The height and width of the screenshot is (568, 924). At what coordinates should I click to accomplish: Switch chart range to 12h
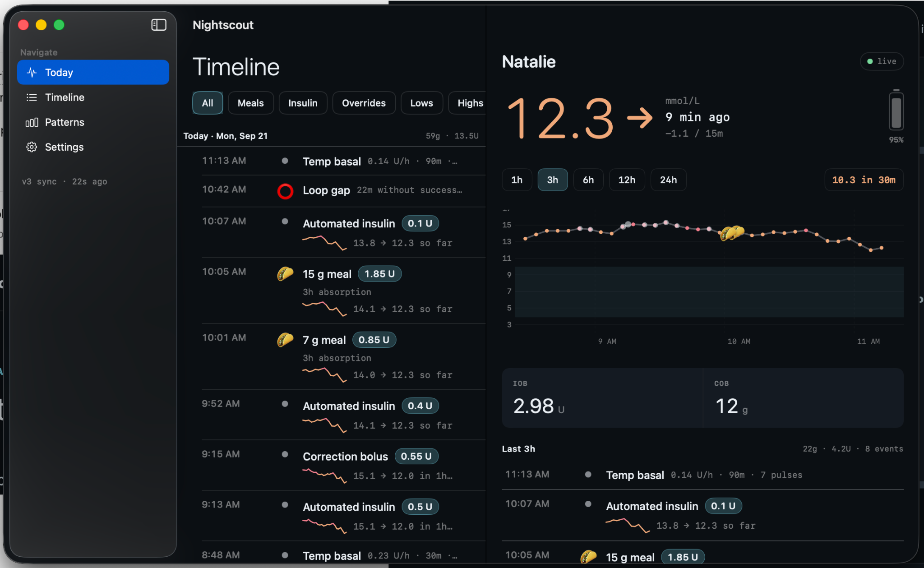point(627,180)
